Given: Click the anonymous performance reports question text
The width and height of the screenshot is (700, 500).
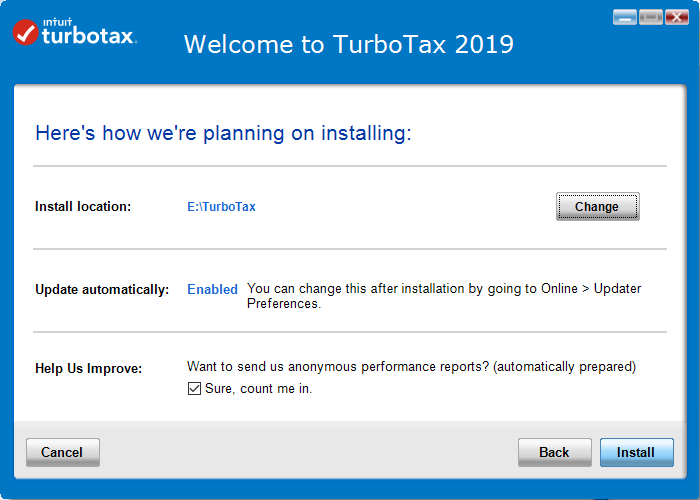Looking at the screenshot, I should [411, 367].
